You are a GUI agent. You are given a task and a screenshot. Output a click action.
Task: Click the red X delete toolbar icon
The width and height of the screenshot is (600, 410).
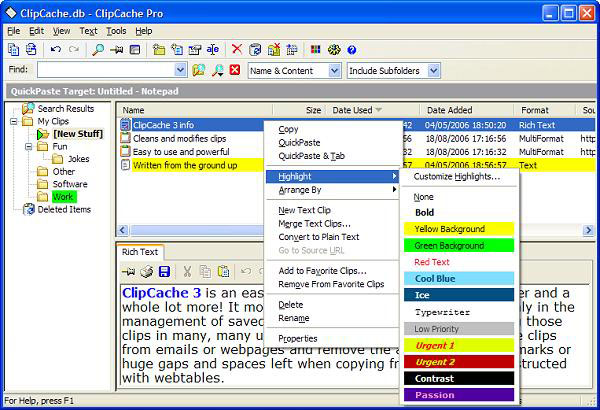tap(237, 49)
